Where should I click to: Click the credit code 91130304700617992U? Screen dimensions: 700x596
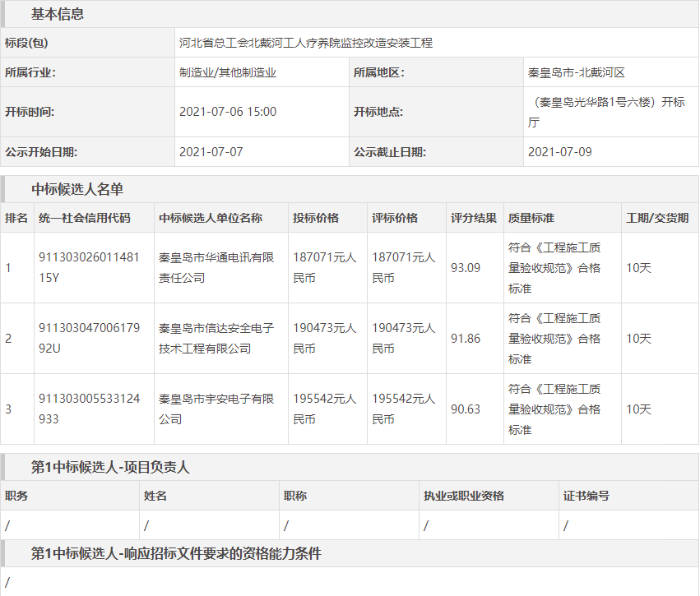pyautogui.click(x=90, y=339)
